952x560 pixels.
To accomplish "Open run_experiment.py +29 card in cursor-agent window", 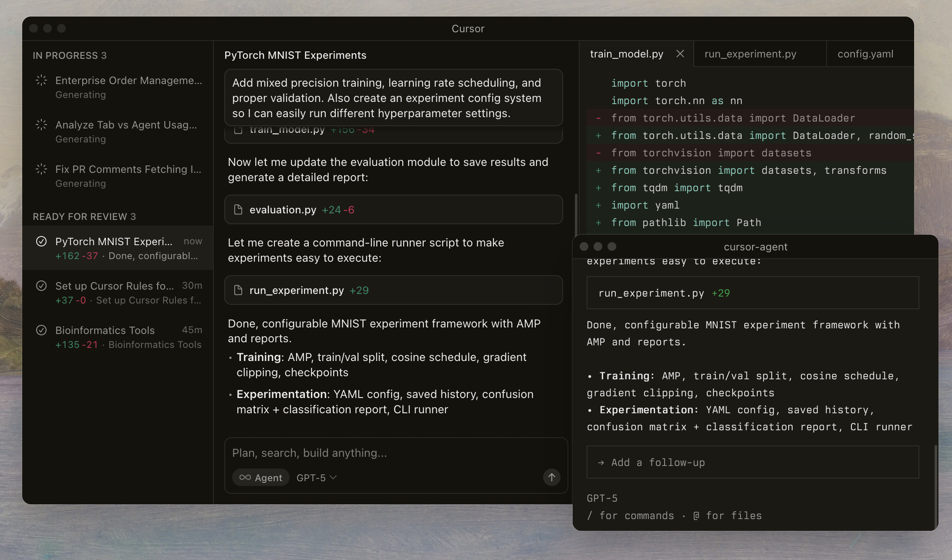I will (752, 293).
